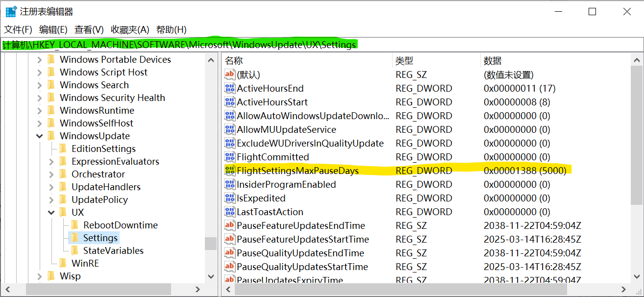Click the values list scroll-down arrow

point(637,276)
